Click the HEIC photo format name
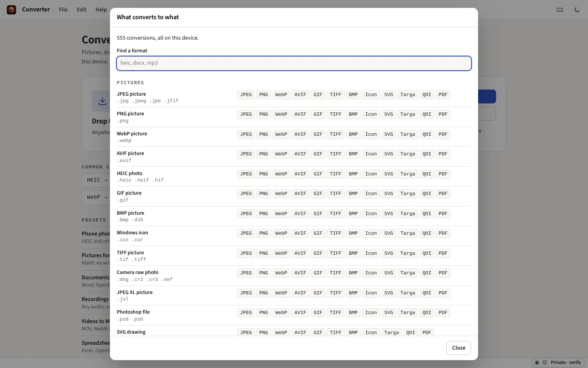This screenshot has height=368, width=588. click(x=129, y=173)
